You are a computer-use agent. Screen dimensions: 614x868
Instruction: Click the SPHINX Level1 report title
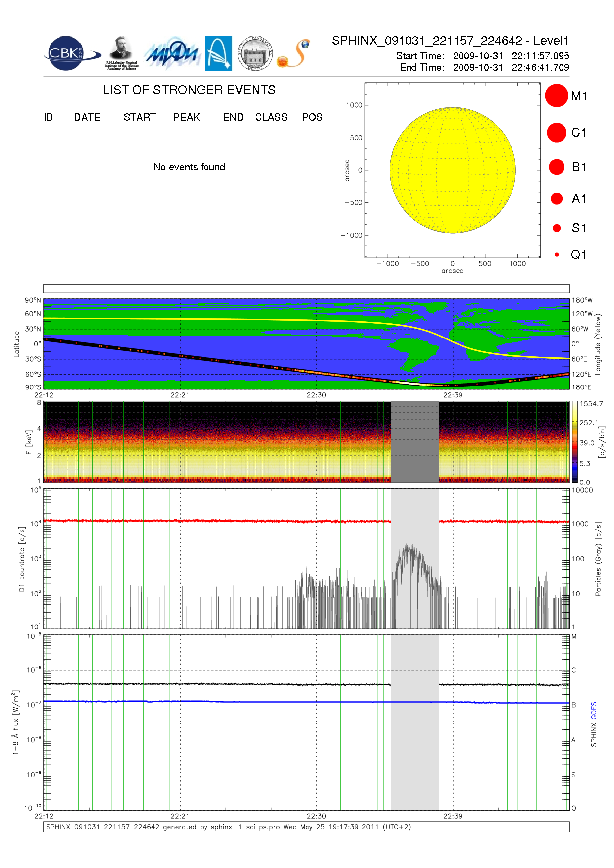pyautogui.click(x=450, y=41)
